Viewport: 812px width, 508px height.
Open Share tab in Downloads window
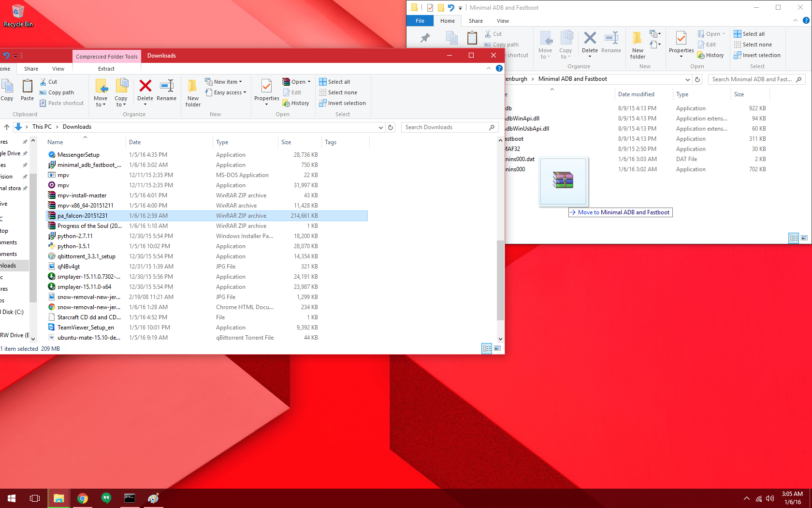pos(31,69)
